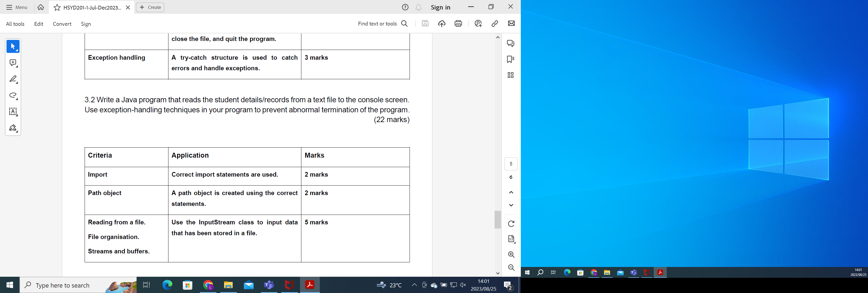The width and height of the screenshot is (868, 293).
Task: Click the Sign in link
Action: pyautogui.click(x=440, y=7)
